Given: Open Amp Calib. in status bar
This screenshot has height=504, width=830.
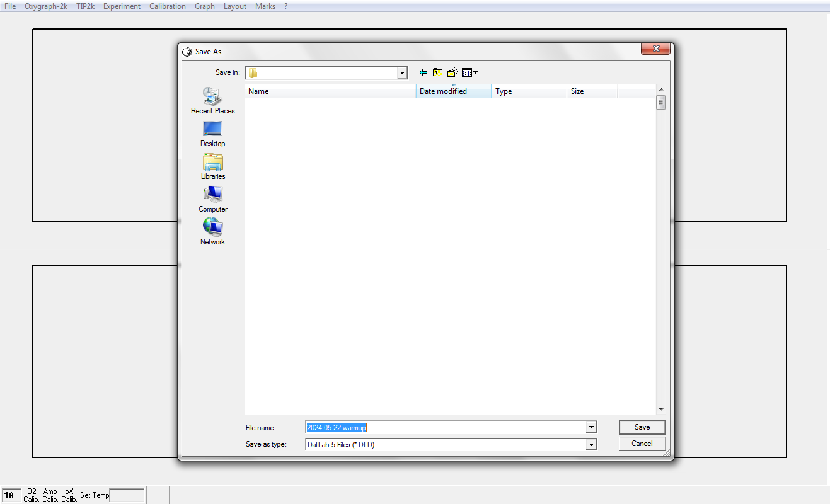Looking at the screenshot, I should click(x=50, y=495).
